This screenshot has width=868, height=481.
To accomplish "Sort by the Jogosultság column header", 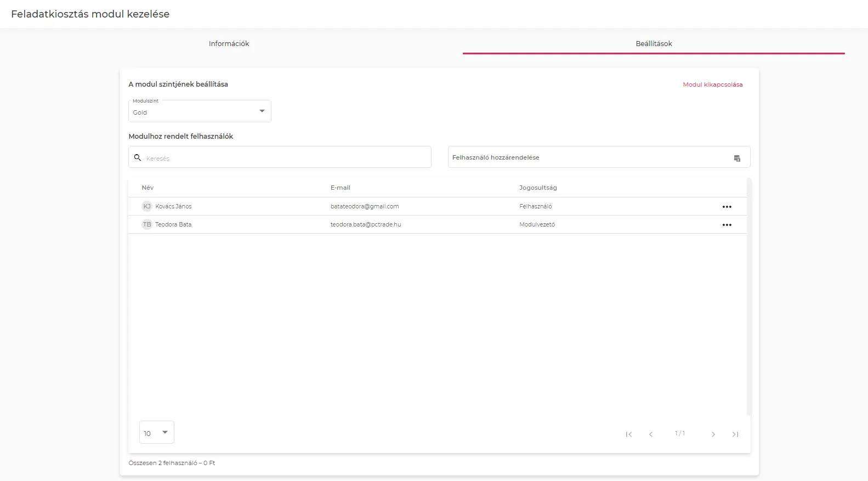I will pyautogui.click(x=538, y=188).
